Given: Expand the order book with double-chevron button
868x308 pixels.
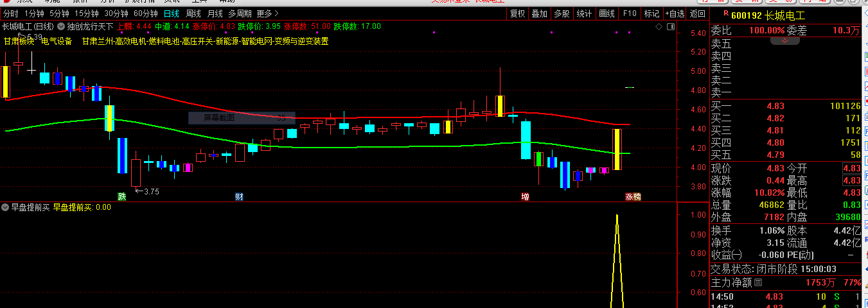Looking at the screenshot, I should pos(785,40).
